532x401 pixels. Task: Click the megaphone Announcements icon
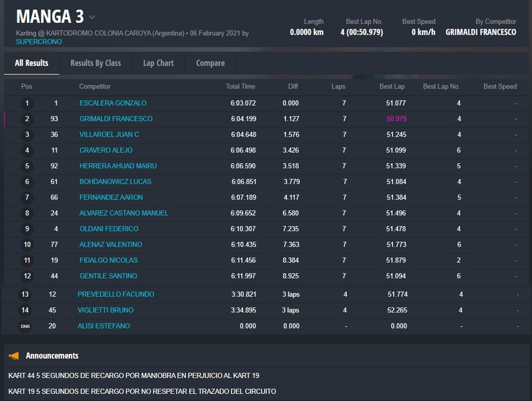(14, 355)
